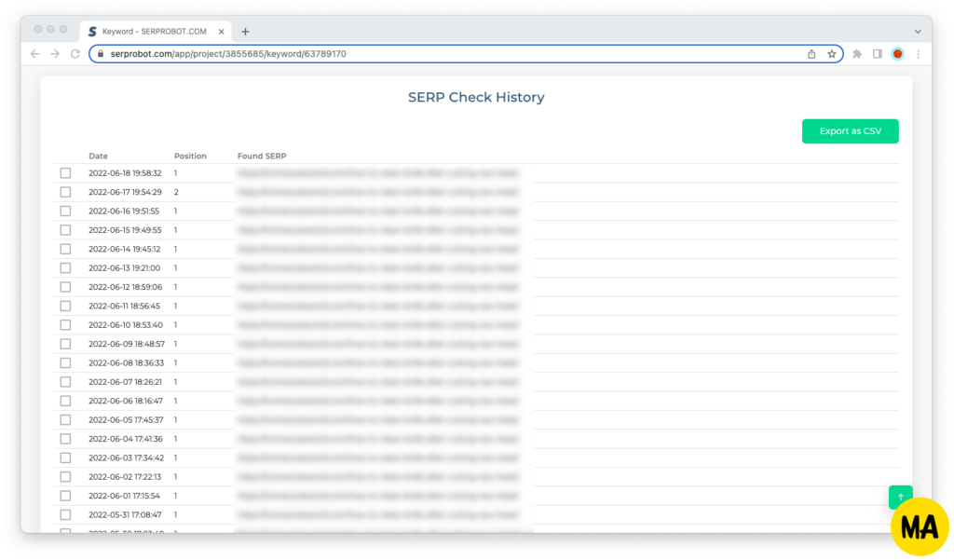Tick the checkbox for 2022-06-04 17:41:36
Screen dimensions: 954x560
tap(66, 439)
